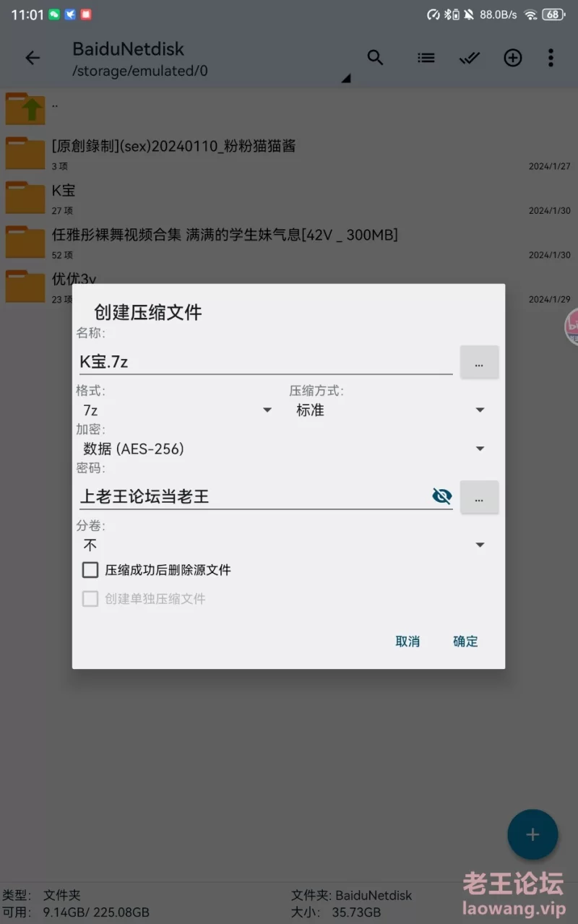This screenshot has height=924, width=578.
Task: Tap the floating plus action button
Action: click(x=532, y=834)
